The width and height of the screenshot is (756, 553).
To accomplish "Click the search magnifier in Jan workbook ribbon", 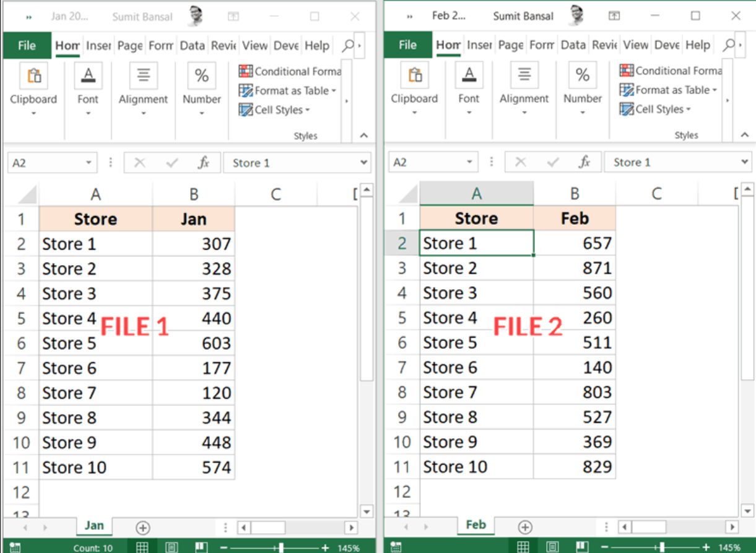I will [x=348, y=45].
